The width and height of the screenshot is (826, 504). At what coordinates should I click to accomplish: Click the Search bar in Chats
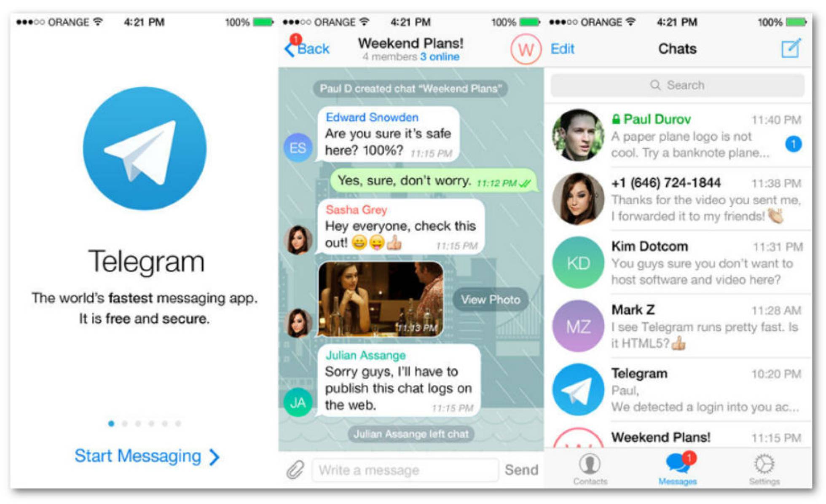[681, 83]
